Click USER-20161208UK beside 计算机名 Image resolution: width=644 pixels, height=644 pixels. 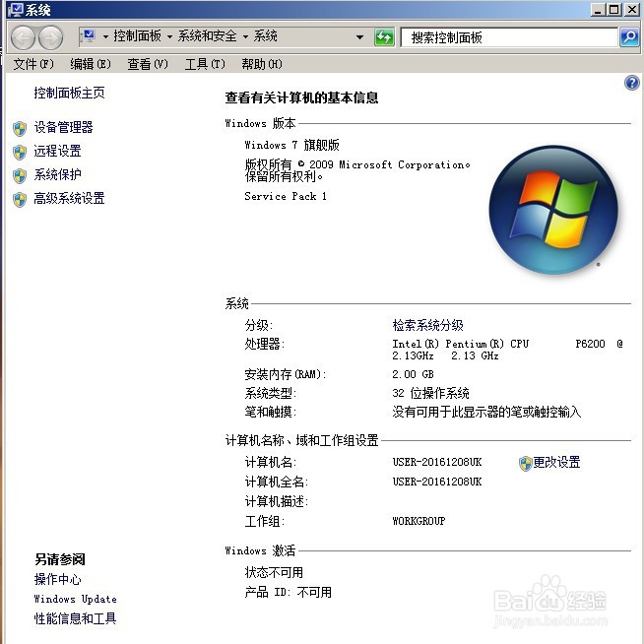pyautogui.click(x=436, y=462)
